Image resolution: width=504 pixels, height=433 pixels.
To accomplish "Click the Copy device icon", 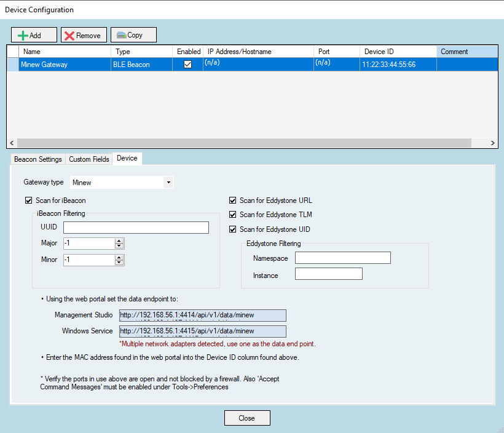I will point(121,34).
